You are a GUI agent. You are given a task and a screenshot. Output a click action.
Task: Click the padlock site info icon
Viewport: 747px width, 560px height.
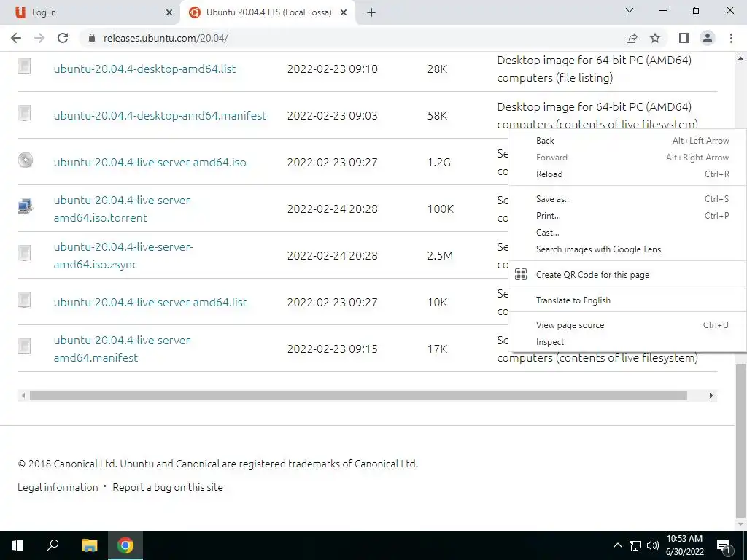pyautogui.click(x=92, y=38)
